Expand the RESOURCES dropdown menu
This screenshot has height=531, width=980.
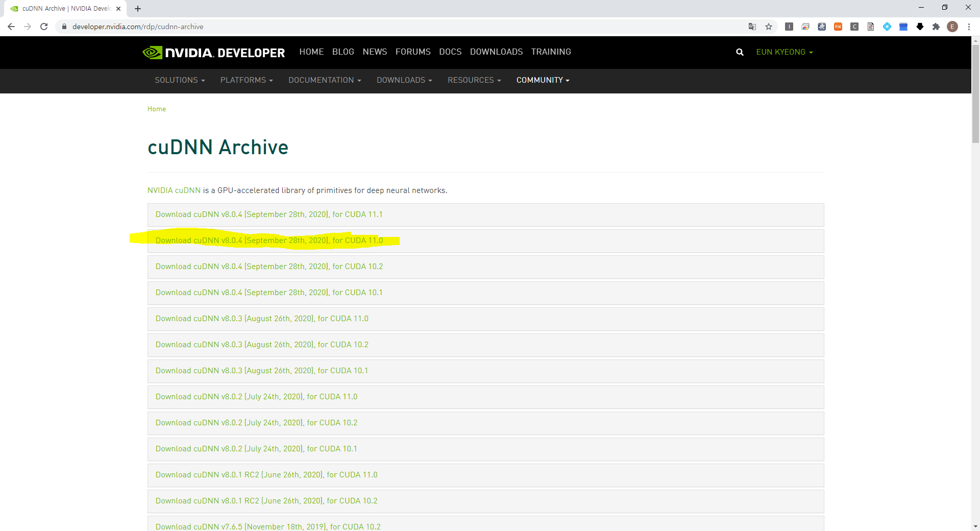point(474,80)
